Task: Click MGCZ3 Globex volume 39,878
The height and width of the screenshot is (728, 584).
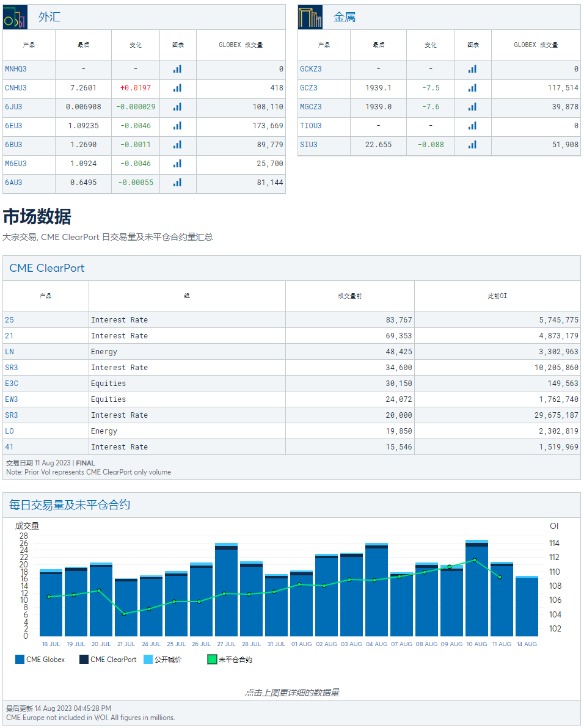Action: 566,107
